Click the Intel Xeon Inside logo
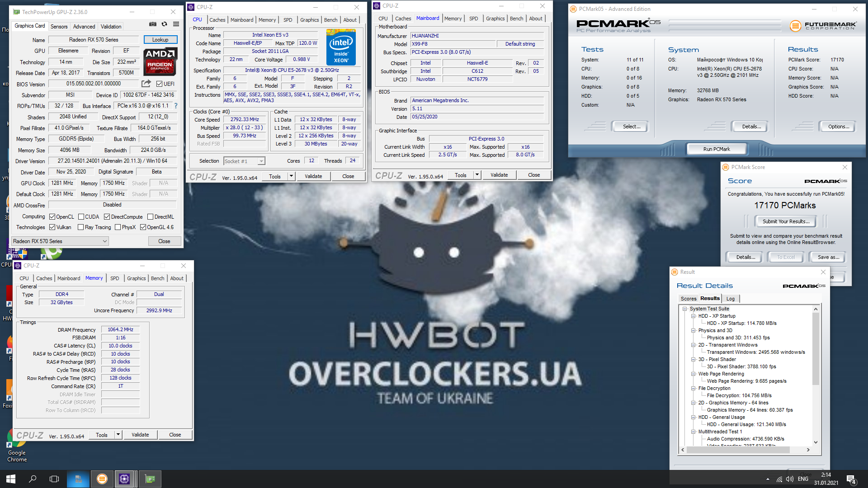868x488 pixels. [x=341, y=47]
